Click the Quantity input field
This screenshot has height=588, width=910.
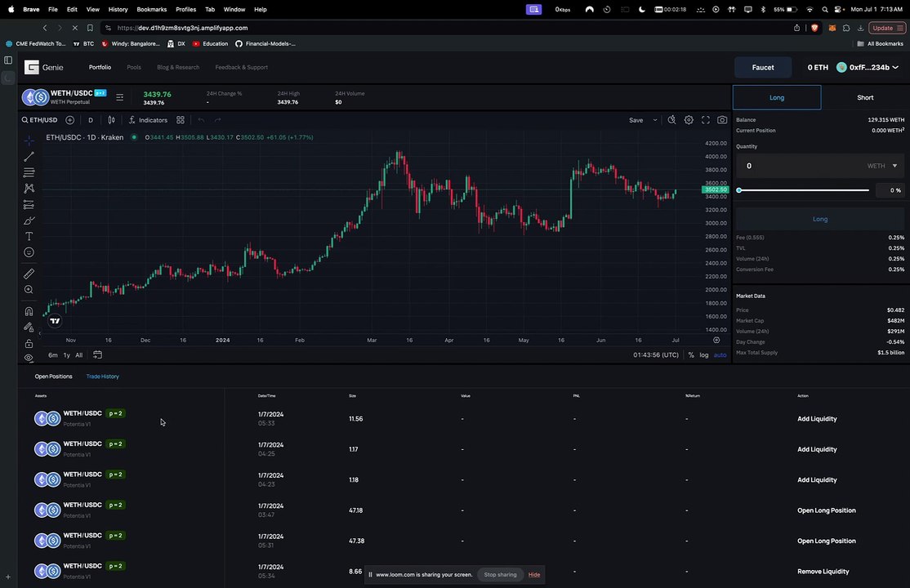801,166
